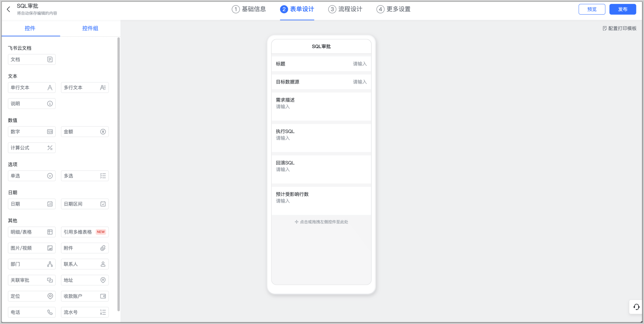Add the 计算公式 formula control
644x324 pixels.
pyautogui.click(x=31, y=148)
